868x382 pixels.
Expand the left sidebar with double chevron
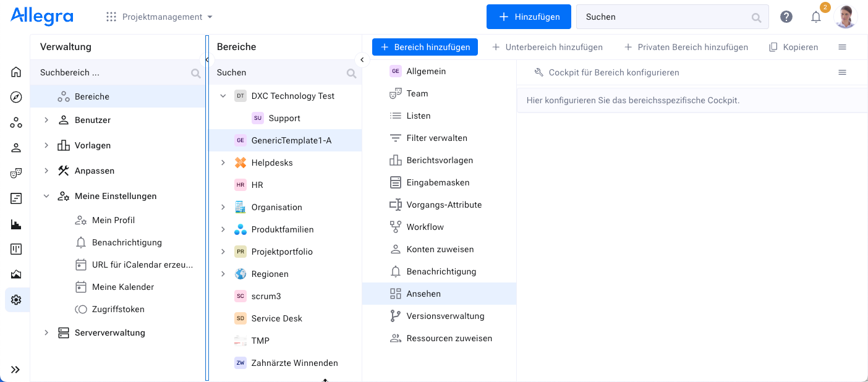point(15,370)
